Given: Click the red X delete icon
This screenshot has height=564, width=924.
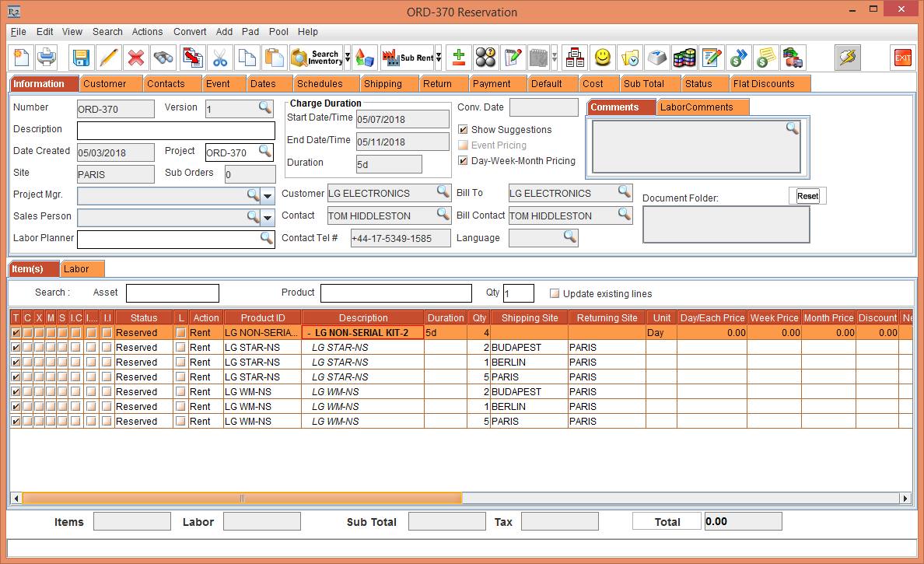Looking at the screenshot, I should click(136, 58).
